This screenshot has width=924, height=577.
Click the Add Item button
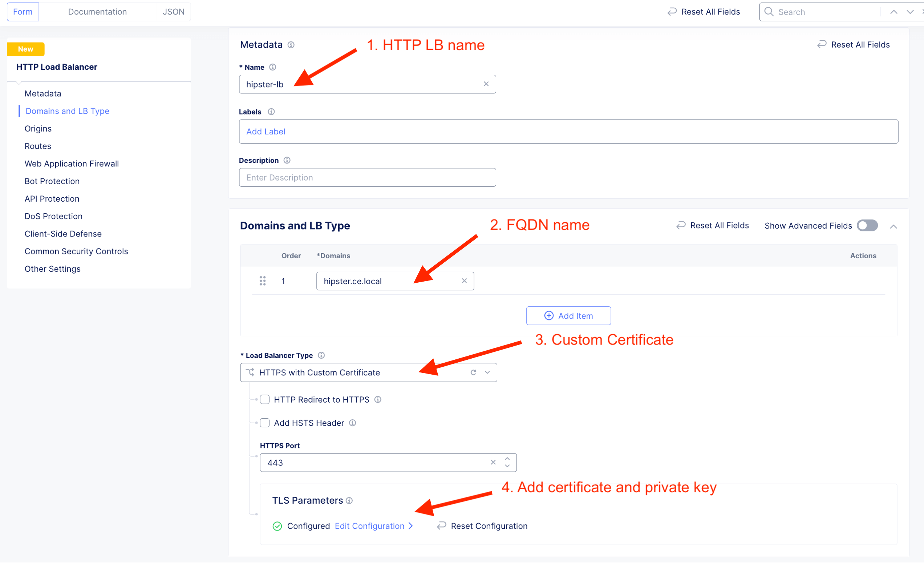568,316
